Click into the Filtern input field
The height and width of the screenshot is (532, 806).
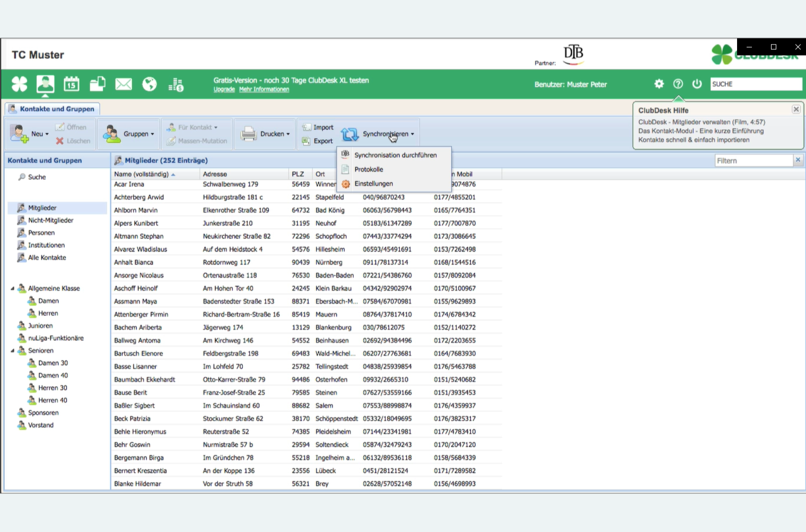pyautogui.click(x=753, y=161)
